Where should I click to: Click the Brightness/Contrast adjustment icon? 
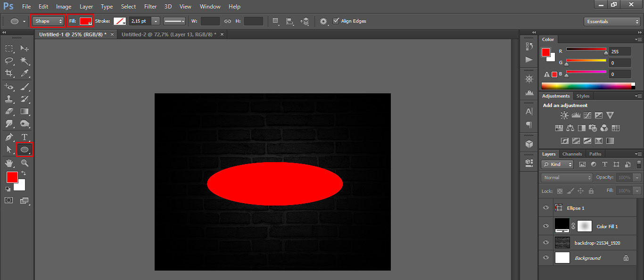pyautogui.click(x=564, y=115)
